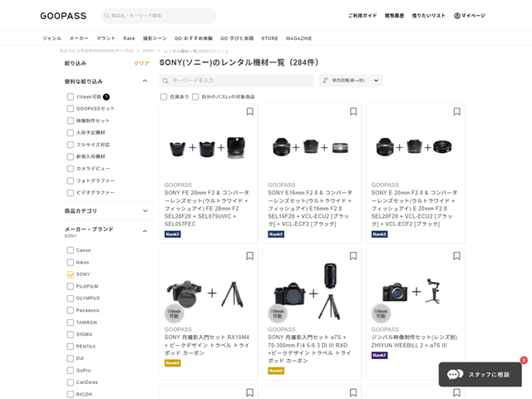532x399 pixels.
Task: Click the search icon in keyword filter
Action: [x=165, y=81]
